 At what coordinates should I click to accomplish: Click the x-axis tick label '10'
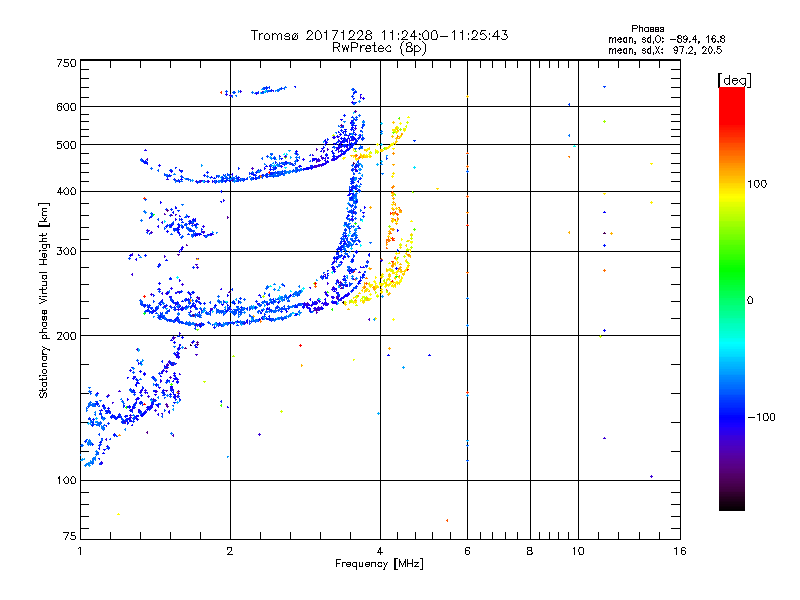(578, 551)
